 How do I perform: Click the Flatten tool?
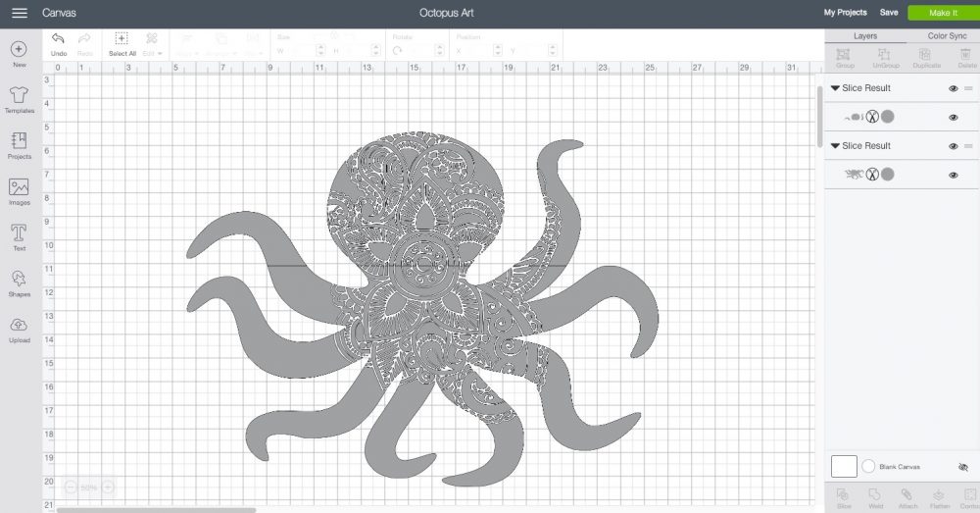(x=939, y=495)
